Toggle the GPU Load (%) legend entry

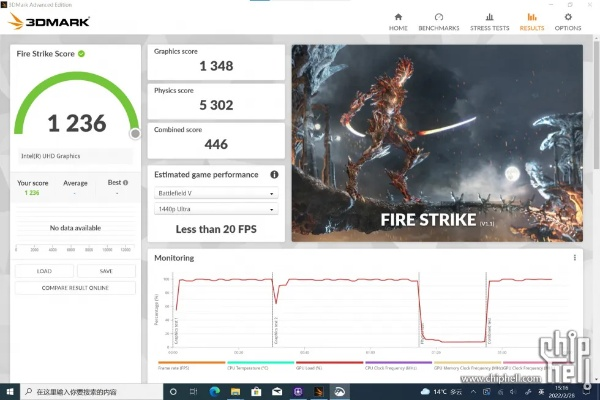313,368
